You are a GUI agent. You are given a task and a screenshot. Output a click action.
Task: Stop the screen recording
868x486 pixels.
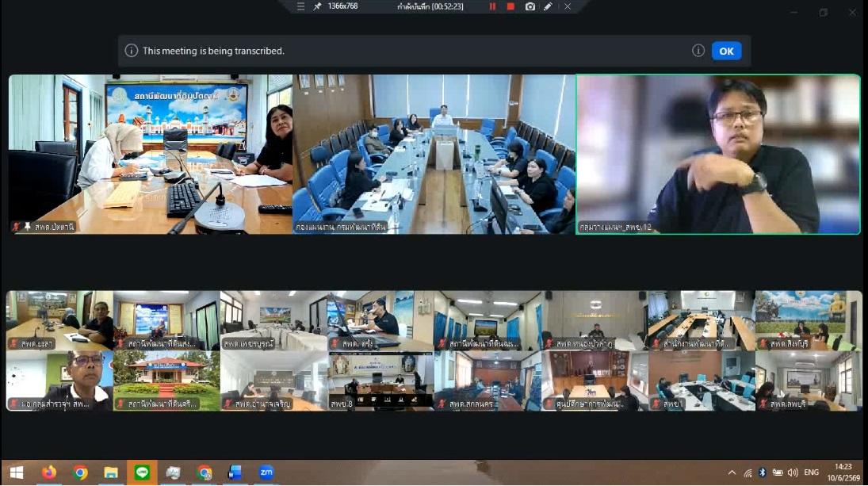[510, 6]
